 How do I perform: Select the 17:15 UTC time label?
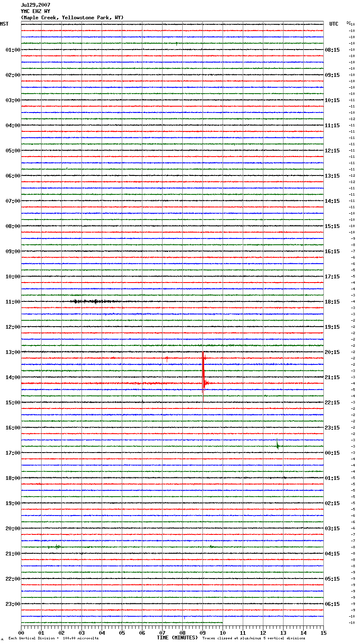(x=332, y=277)
